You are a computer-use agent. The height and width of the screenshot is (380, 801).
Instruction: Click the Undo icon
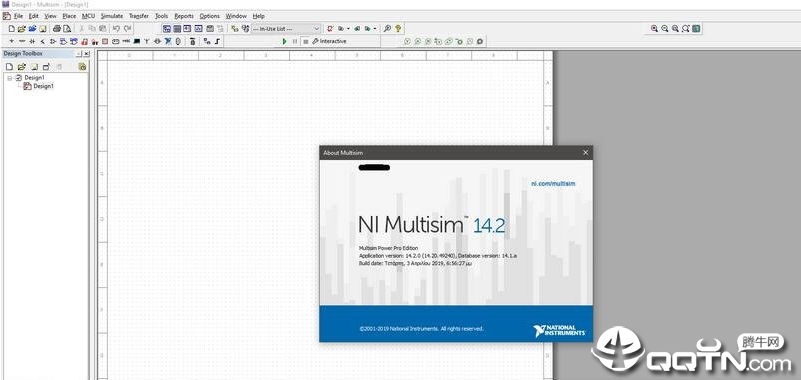pos(116,29)
